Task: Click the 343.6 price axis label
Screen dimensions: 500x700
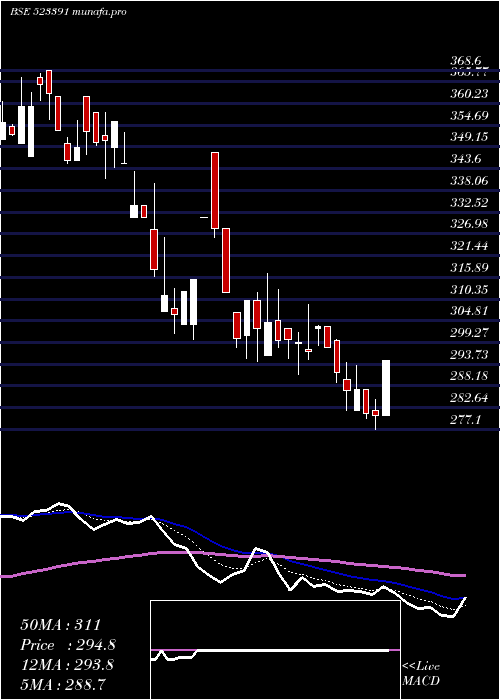Action: pos(466,159)
